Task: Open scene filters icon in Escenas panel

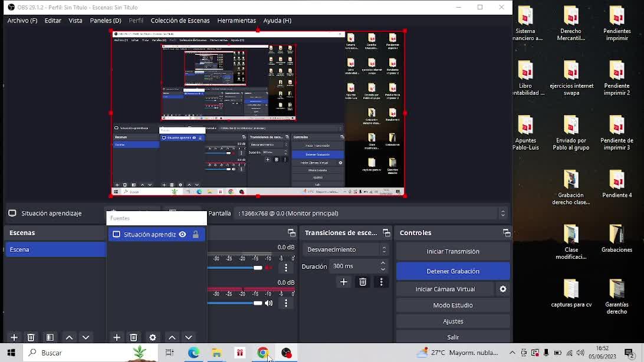Action: 50,337
